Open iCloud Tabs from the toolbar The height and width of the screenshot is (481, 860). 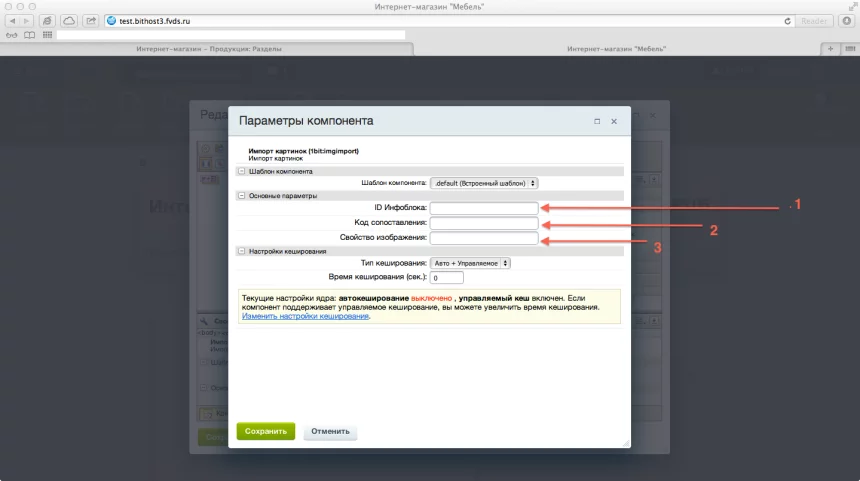tap(69, 20)
